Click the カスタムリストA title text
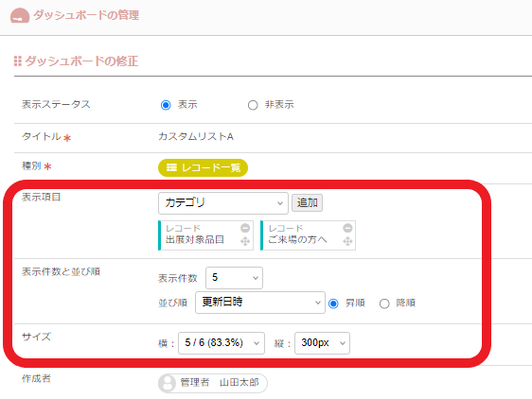This screenshot has height=399, width=532. (196, 136)
